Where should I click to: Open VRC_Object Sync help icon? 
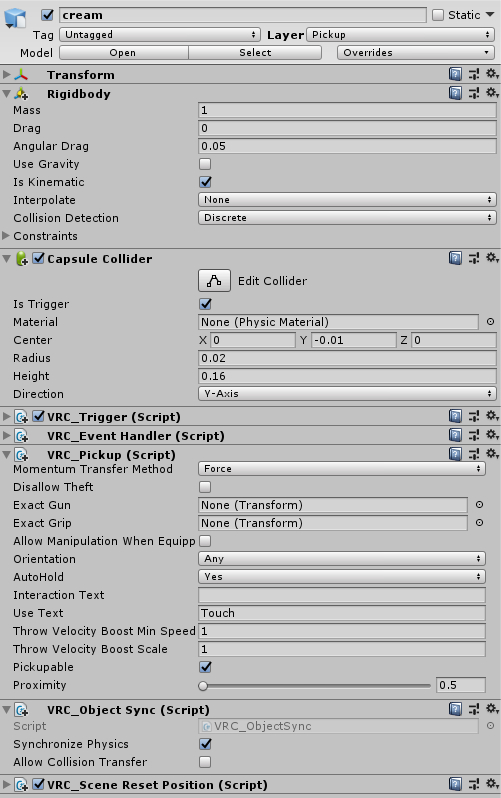(x=455, y=709)
